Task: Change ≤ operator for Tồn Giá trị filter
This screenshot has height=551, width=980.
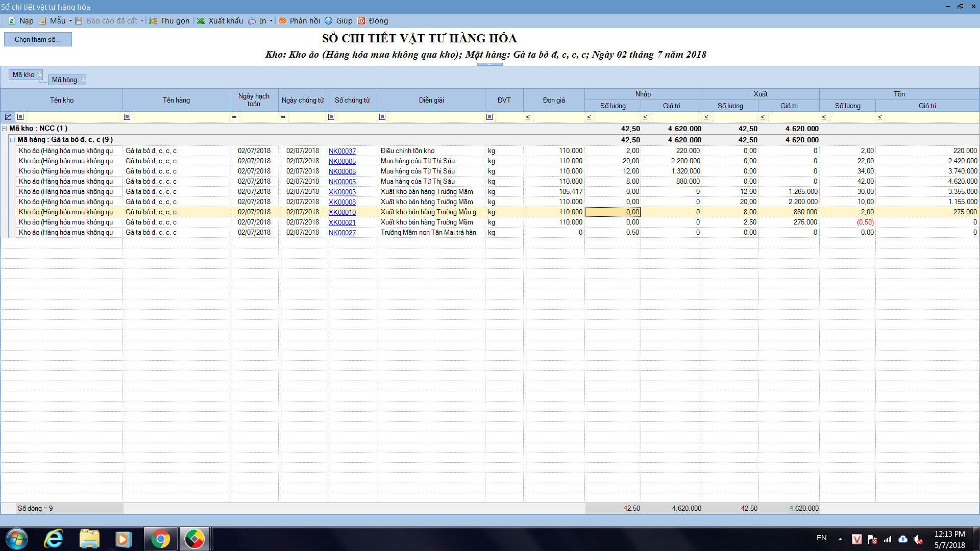Action: pos(880,117)
